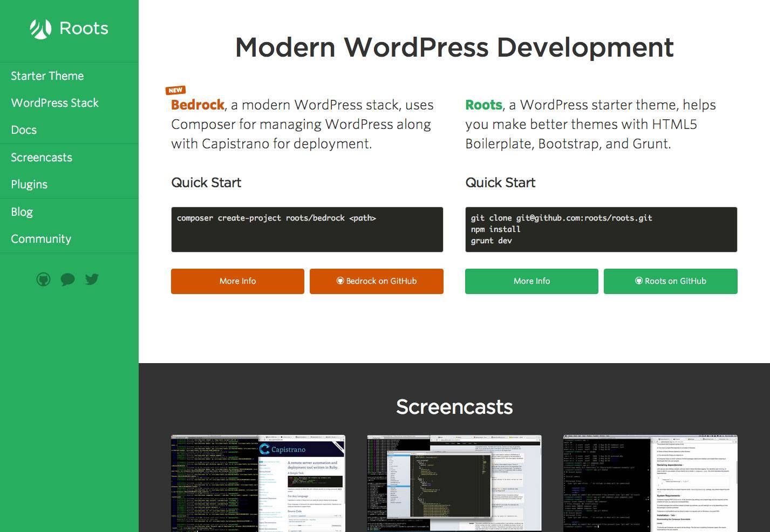Click the orange NEW badge above Bedrock
Screen dimensions: 770x532
[175, 90]
